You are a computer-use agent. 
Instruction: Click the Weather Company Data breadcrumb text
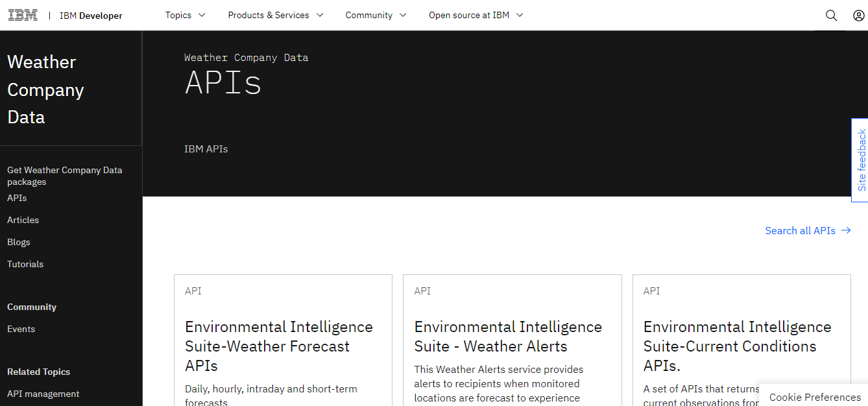coord(247,58)
